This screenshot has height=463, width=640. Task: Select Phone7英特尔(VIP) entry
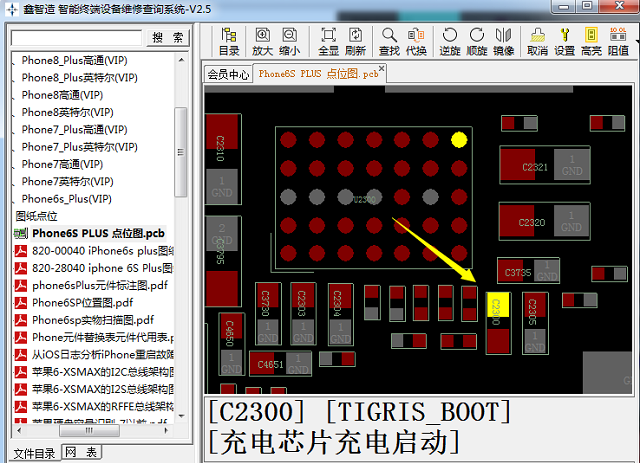pyautogui.click(x=67, y=181)
